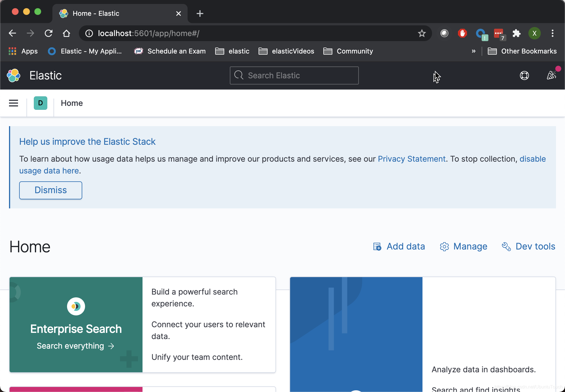Expand hidden bookmarks with the chevron
Image resolution: width=565 pixels, height=392 pixels.
pyautogui.click(x=474, y=51)
